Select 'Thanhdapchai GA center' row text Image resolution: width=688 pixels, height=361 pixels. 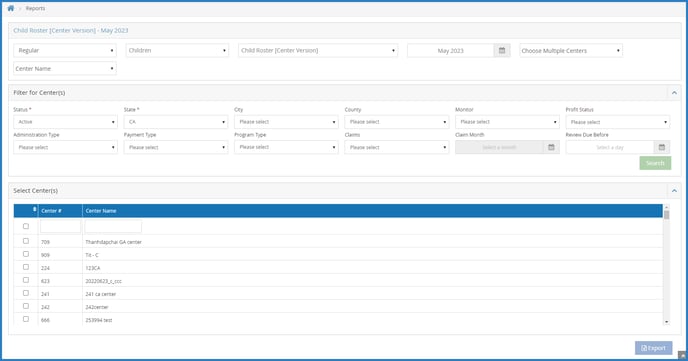[113, 242]
